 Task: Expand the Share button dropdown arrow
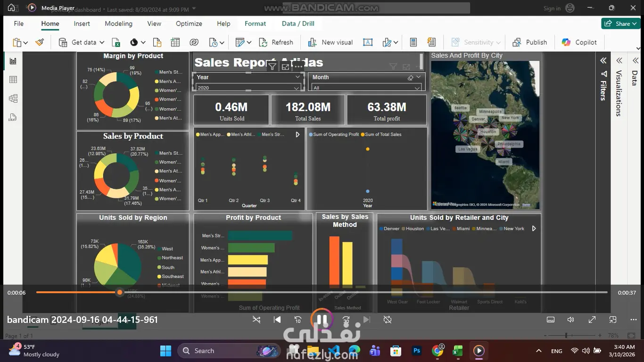[x=635, y=24]
